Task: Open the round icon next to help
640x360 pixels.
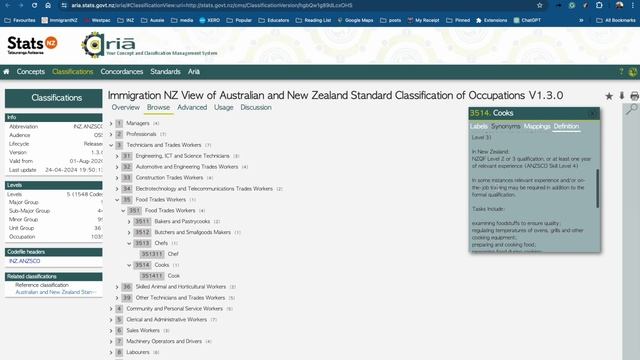Action: point(633,72)
